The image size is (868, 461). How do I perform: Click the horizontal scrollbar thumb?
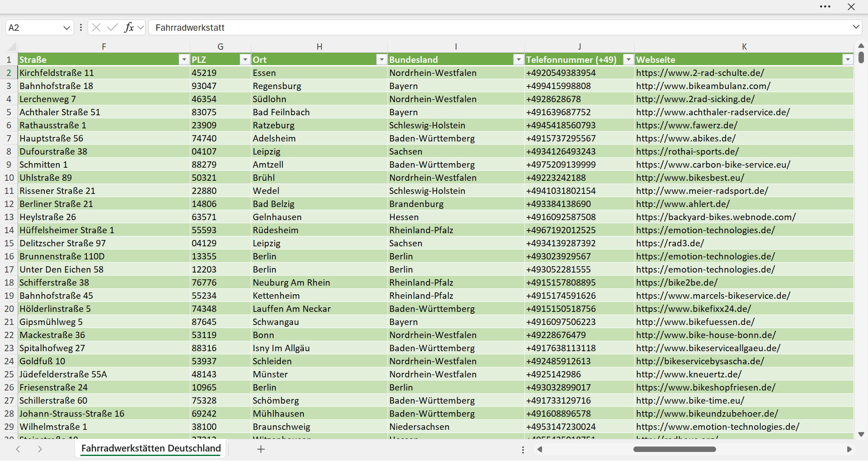(x=675, y=449)
